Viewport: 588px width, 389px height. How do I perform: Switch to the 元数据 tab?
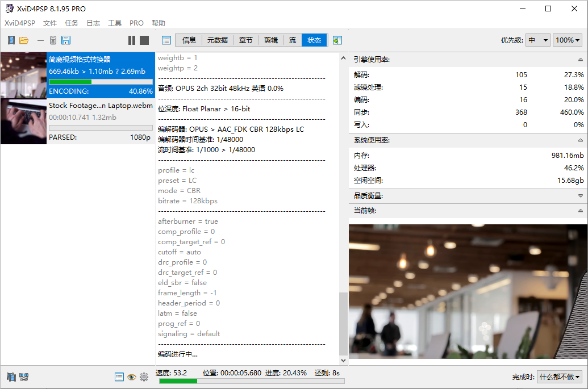coord(217,40)
